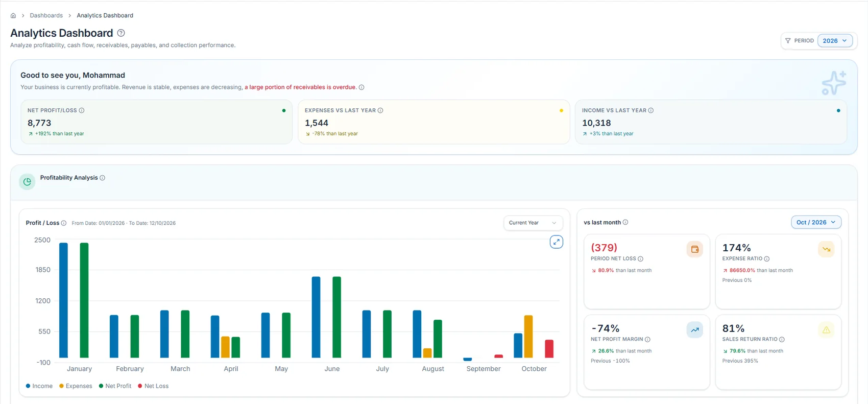Viewport: 868px width, 404px height.
Task: Show info for Sales Return Ratio
Action: (x=782, y=340)
